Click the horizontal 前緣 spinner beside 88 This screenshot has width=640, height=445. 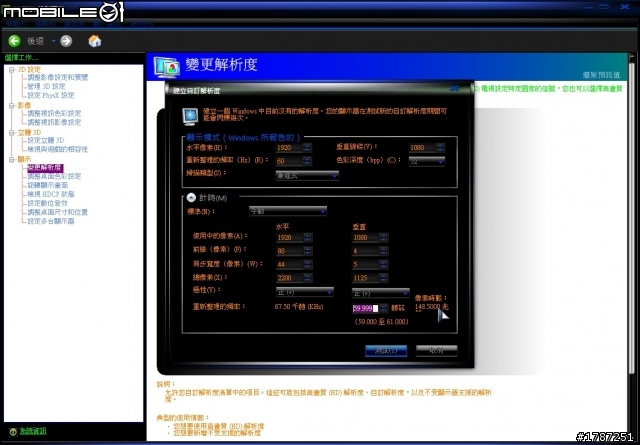[x=308, y=251]
